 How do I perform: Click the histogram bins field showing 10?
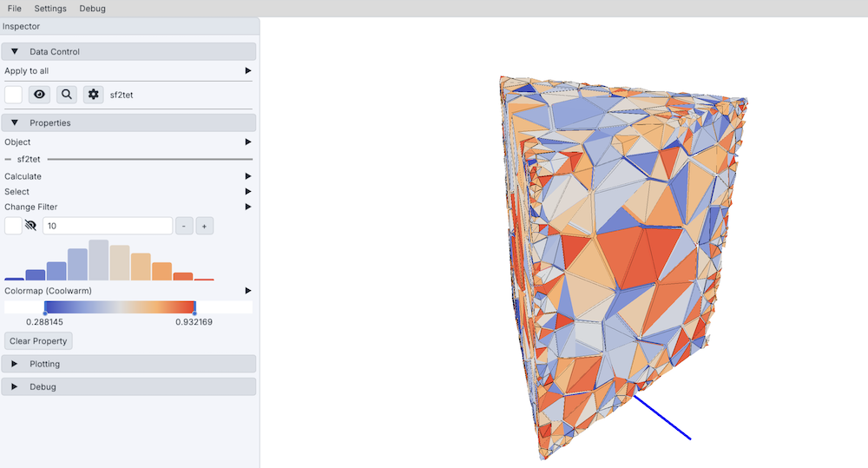(108, 226)
